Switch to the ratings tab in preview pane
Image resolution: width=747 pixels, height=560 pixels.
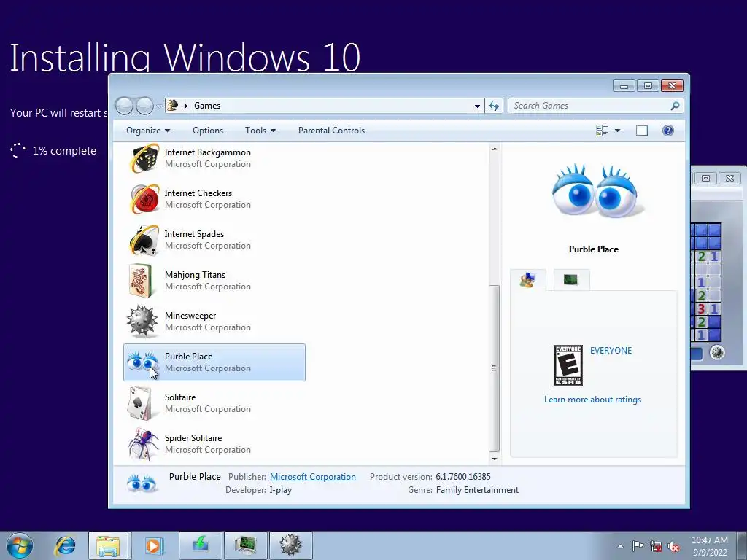coord(528,280)
